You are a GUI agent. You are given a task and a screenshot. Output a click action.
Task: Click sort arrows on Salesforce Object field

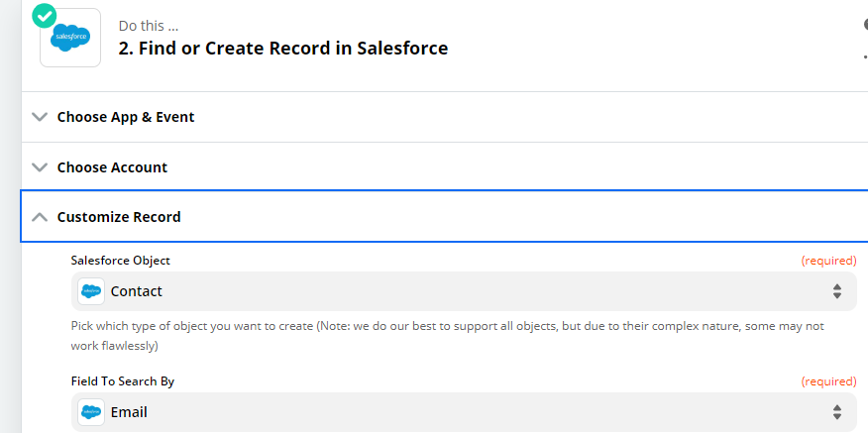pos(837,291)
